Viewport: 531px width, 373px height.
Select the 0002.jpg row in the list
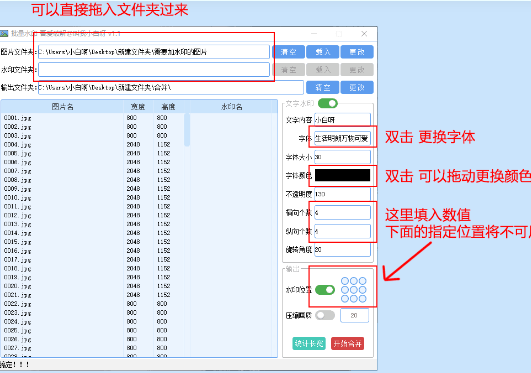(x=93, y=127)
